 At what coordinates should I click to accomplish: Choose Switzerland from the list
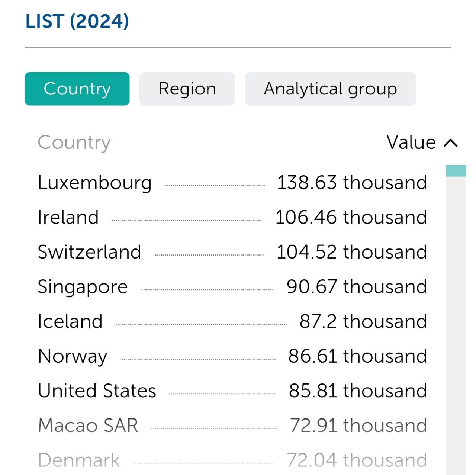pyautogui.click(x=90, y=252)
